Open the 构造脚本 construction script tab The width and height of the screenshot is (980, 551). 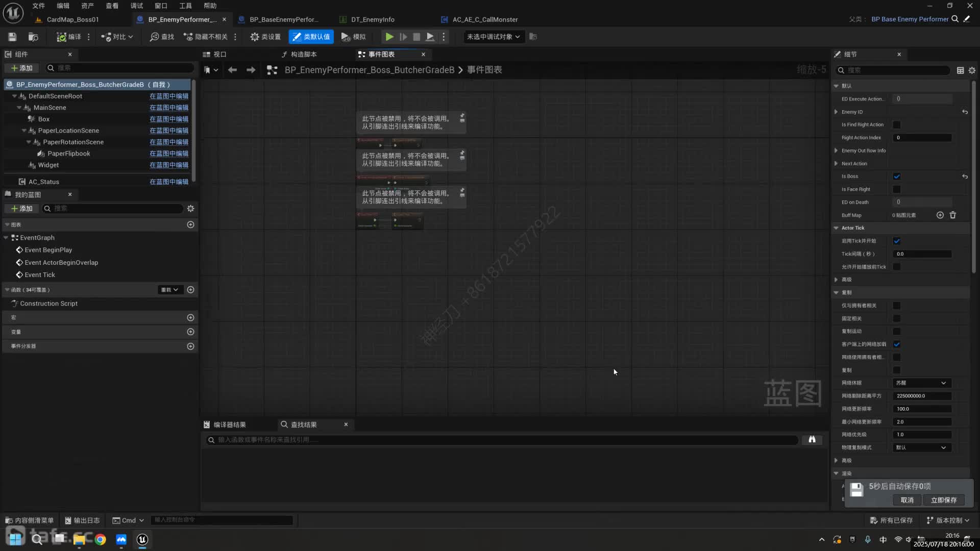pyautogui.click(x=303, y=54)
